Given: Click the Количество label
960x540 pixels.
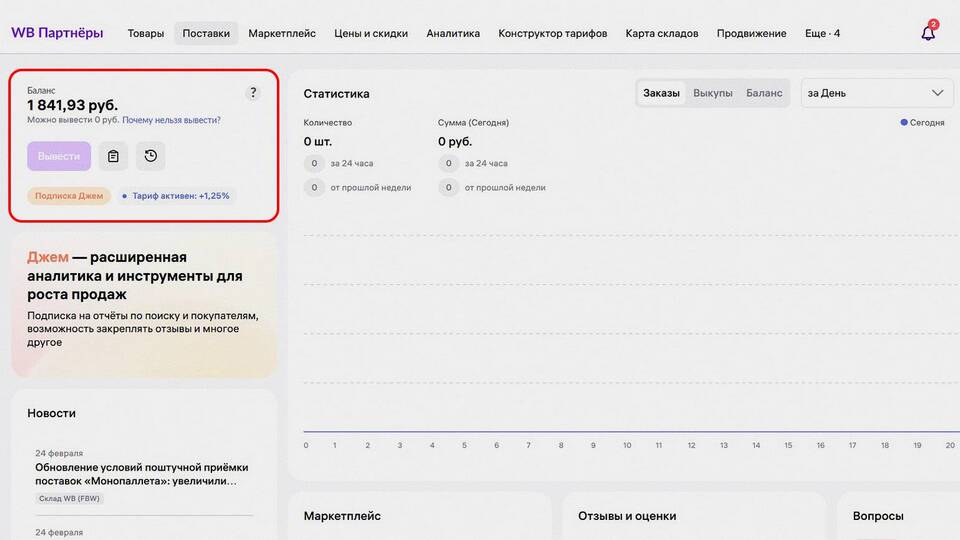Looking at the screenshot, I should pos(328,122).
